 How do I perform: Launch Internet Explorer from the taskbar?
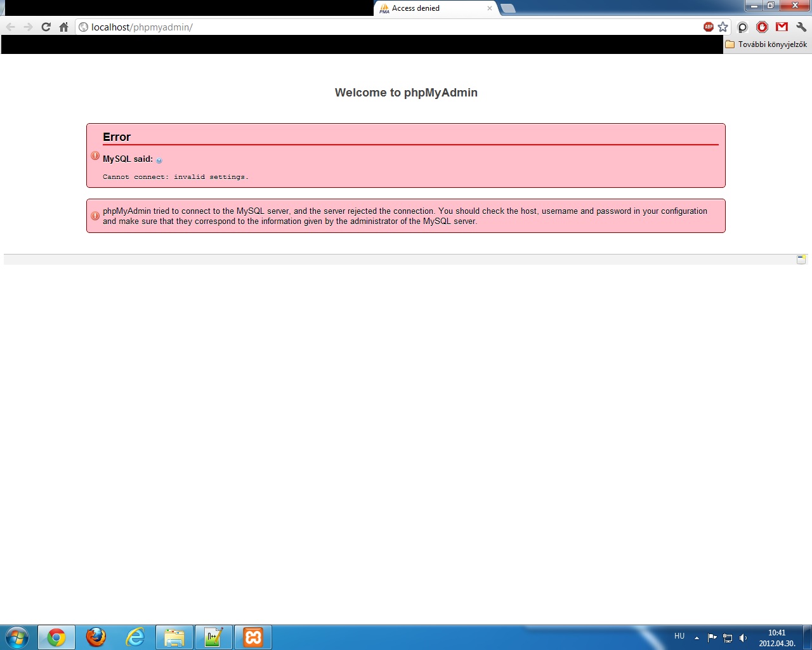[135, 637]
